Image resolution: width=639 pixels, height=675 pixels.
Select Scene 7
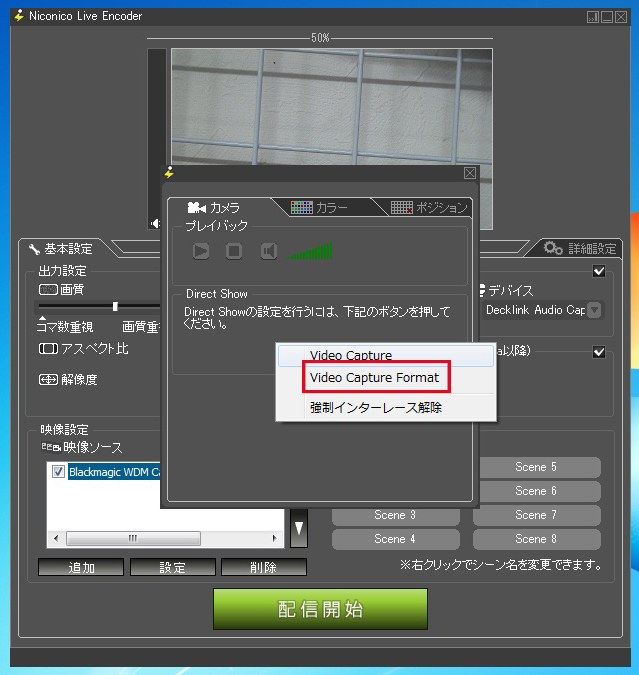[537, 515]
